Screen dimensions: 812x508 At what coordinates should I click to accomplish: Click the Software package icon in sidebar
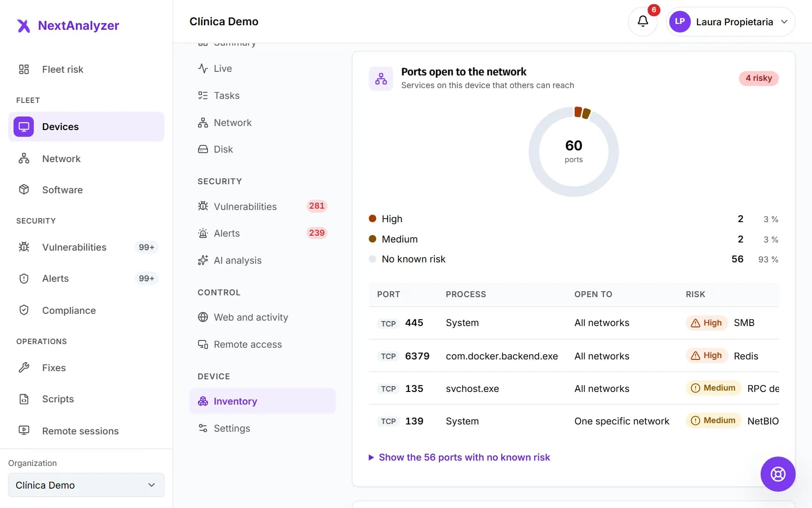click(24, 190)
